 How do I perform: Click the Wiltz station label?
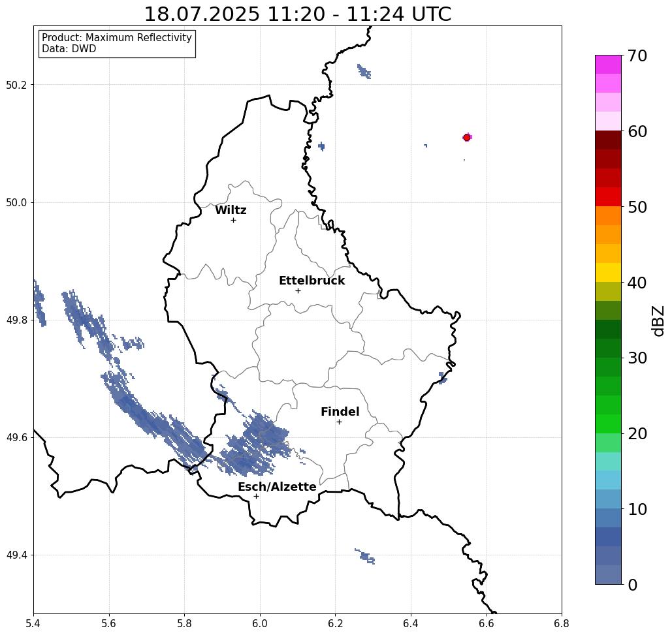pos(231,210)
